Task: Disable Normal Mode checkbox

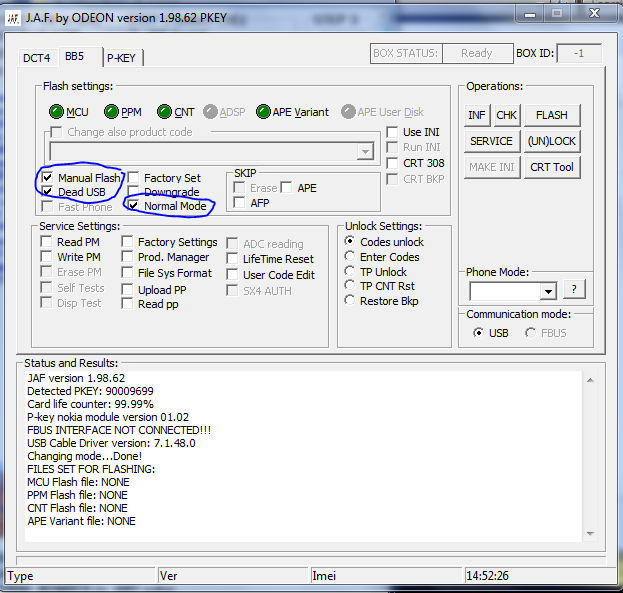Action: (x=133, y=206)
